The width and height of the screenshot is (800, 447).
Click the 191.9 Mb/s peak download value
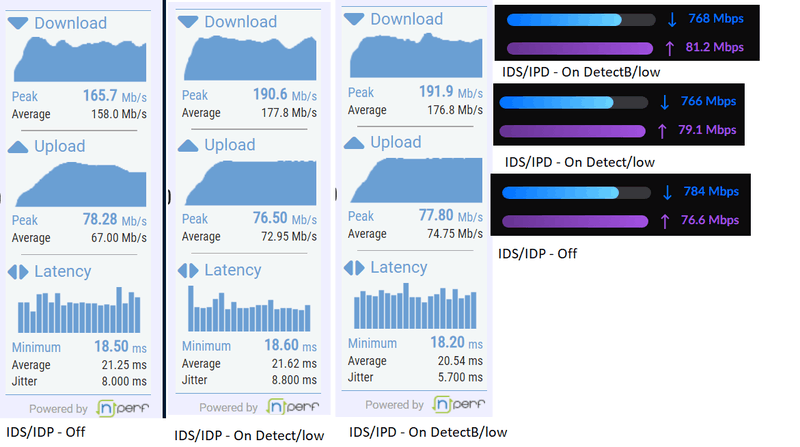tap(451, 92)
